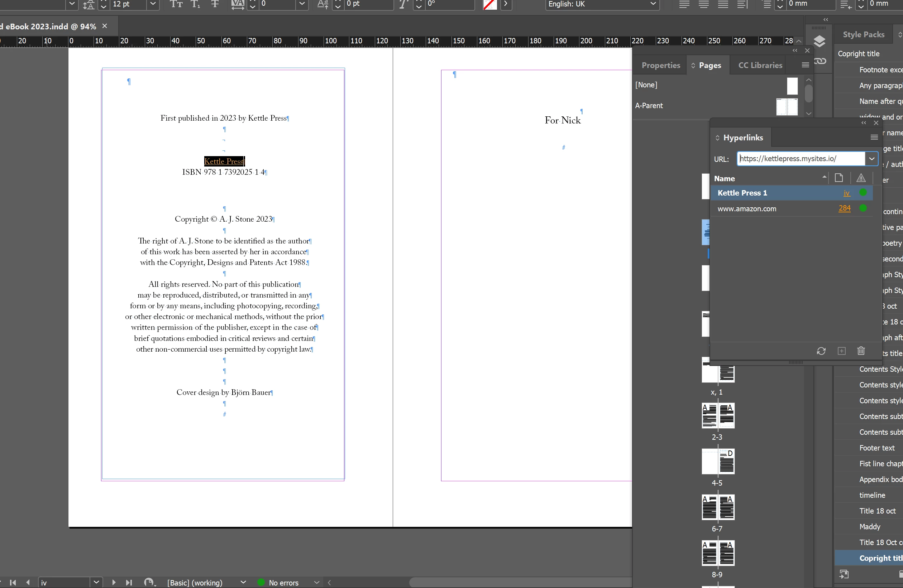Open the English: UK language dropdown
The height and width of the screenshot is (588, 903).
[653, 4]
